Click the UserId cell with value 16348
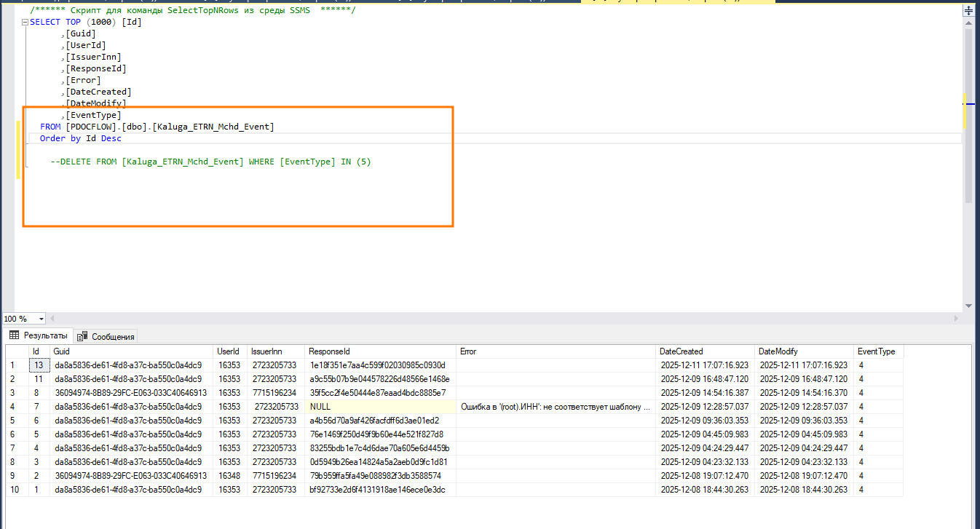Screen dimensions: 980x529 click(229, 476)
